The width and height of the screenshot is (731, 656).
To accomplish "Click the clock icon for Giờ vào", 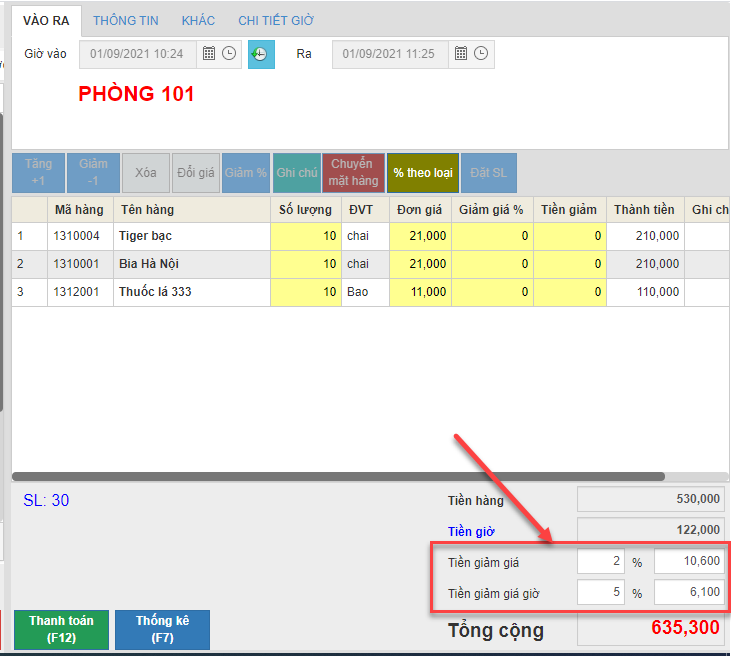I will click(229, 54).
